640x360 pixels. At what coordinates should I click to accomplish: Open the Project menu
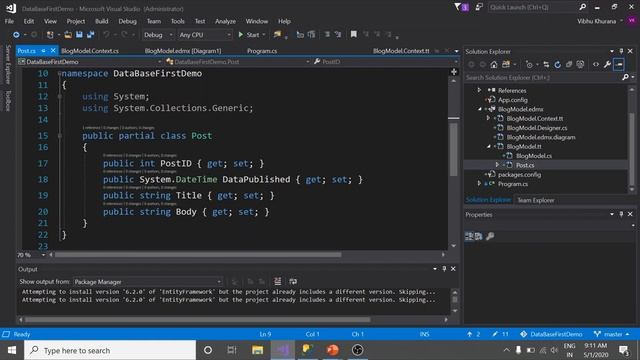click(76, 21)
